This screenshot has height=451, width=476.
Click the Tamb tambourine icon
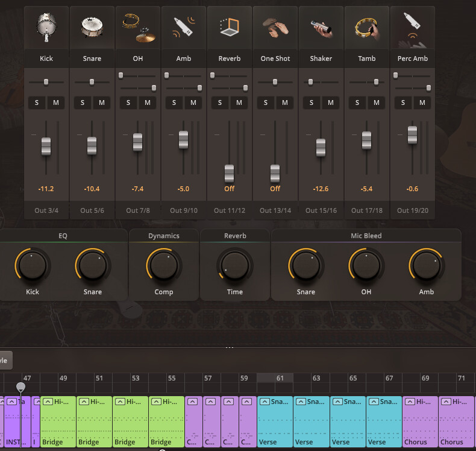[367, 28]
